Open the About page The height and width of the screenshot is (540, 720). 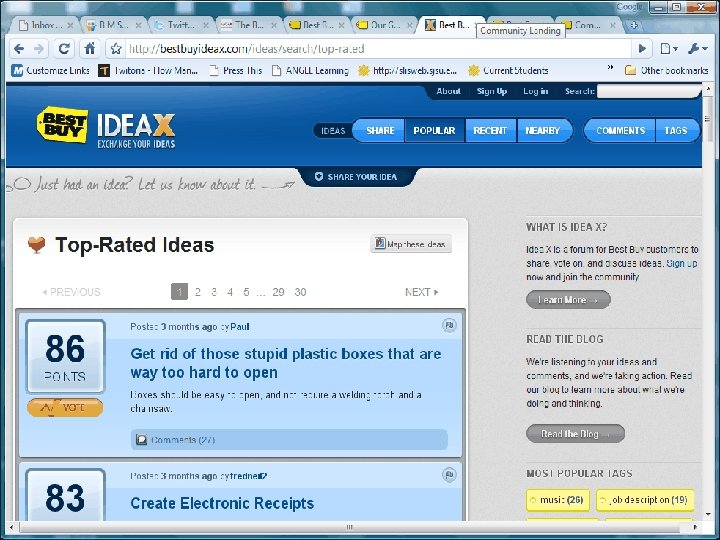coord(448,91)
